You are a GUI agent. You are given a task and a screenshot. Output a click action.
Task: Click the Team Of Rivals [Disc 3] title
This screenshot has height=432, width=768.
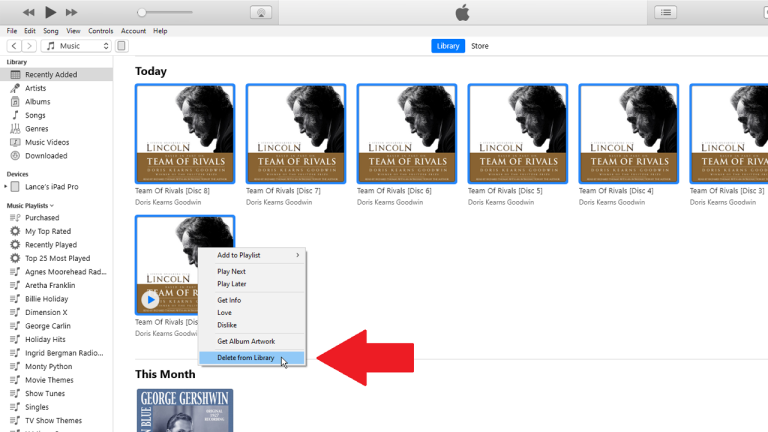727,191
